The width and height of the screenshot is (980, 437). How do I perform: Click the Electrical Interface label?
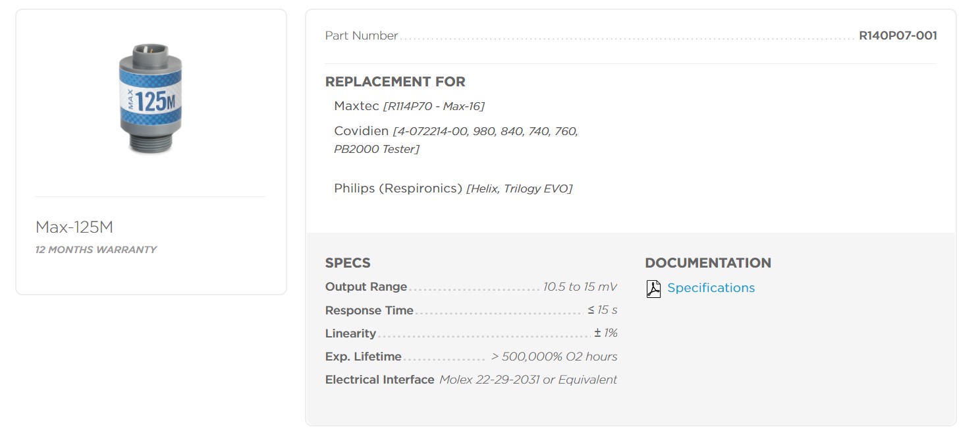tap(380, 380)
